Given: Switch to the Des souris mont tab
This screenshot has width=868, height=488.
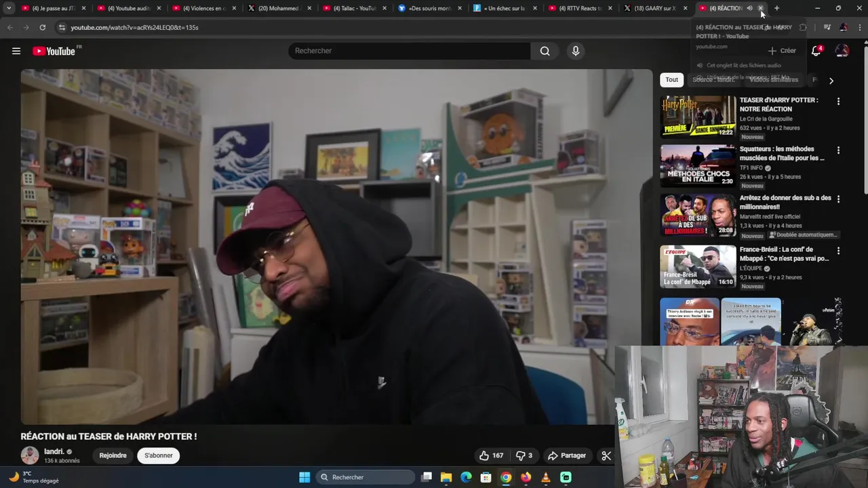Looking at the screenshot, I should (429, 8).
